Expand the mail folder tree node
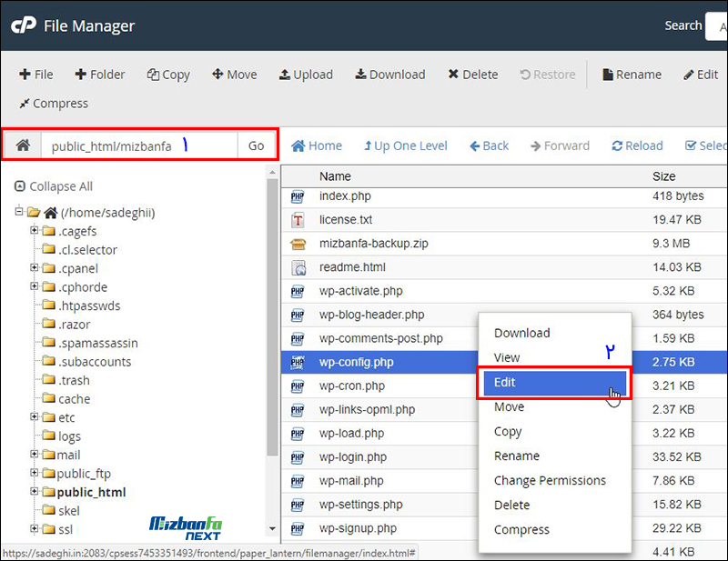The width and height of the screenshot is (728, 561). pos(35,455)
